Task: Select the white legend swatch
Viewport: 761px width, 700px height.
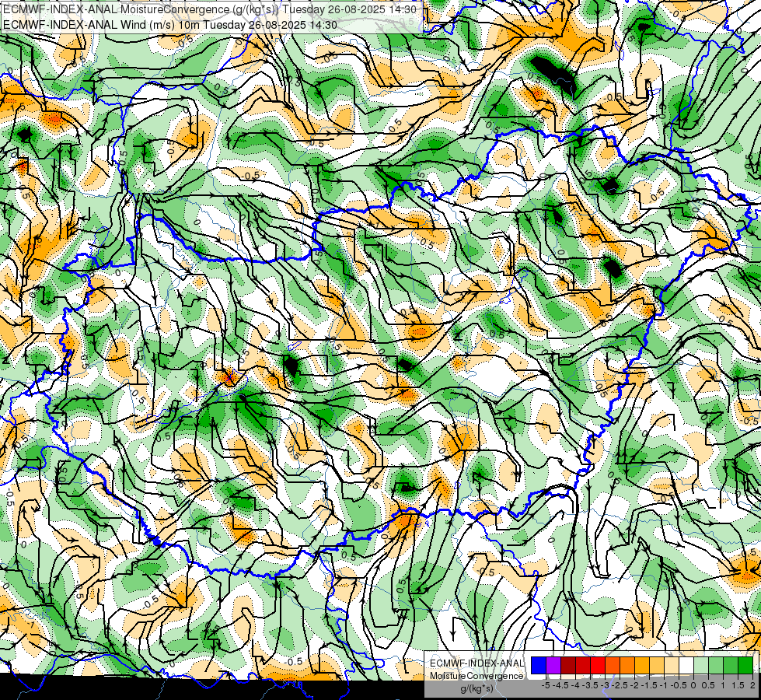Action: point(686,665)
